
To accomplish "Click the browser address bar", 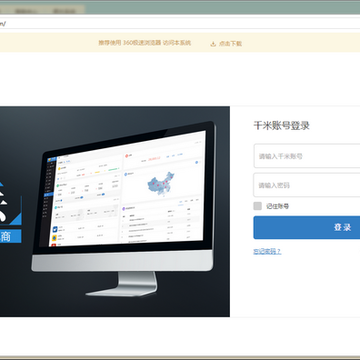I will (180, 23).
